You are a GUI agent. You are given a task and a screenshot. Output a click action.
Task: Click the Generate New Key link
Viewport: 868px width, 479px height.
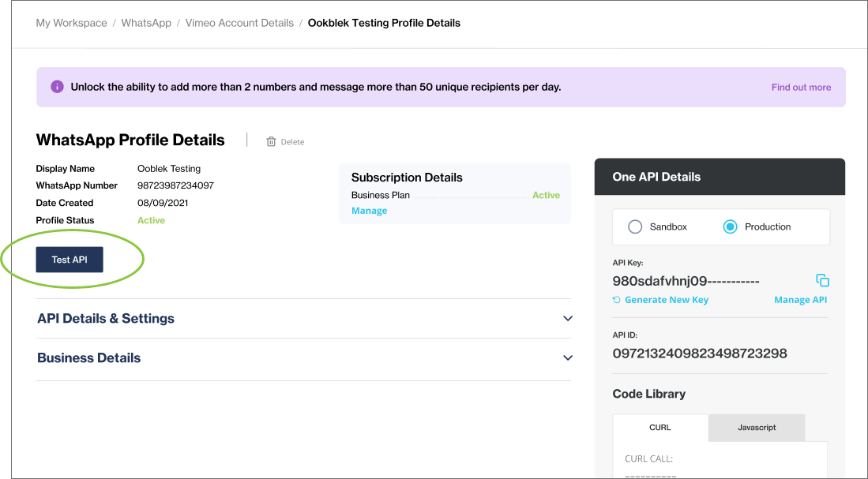tap(667, 300)
